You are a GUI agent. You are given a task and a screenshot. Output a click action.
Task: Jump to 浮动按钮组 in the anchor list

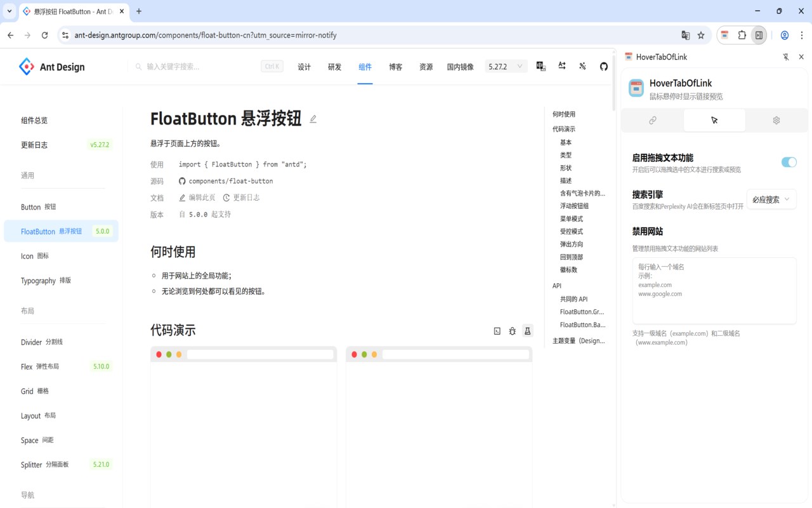point(574,206)
